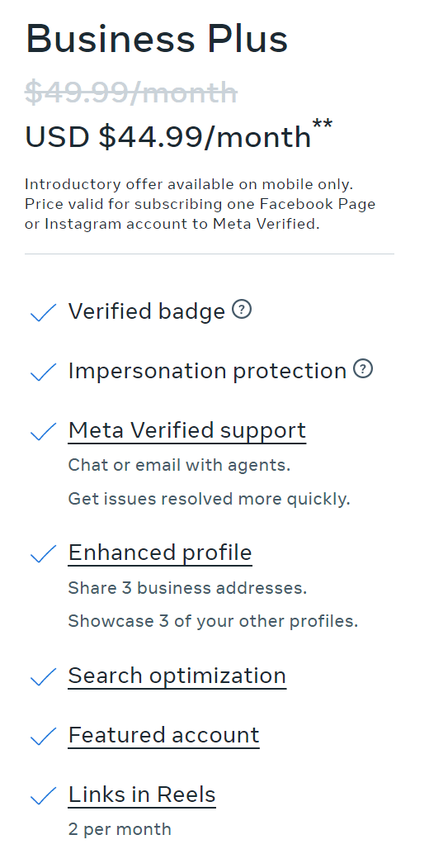Click the checkmark beside Impersonation protection
429x868 pixels.
click(x=43, y=372)
